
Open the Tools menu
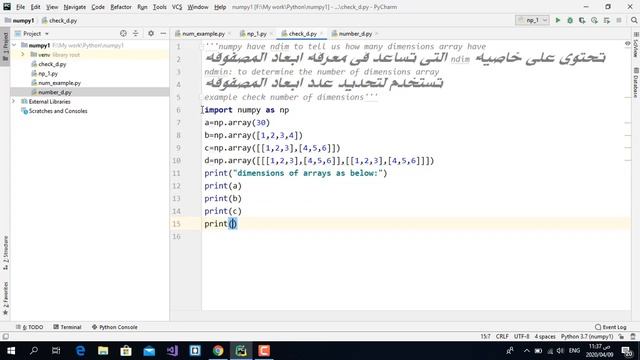click(x=160, y=7)
